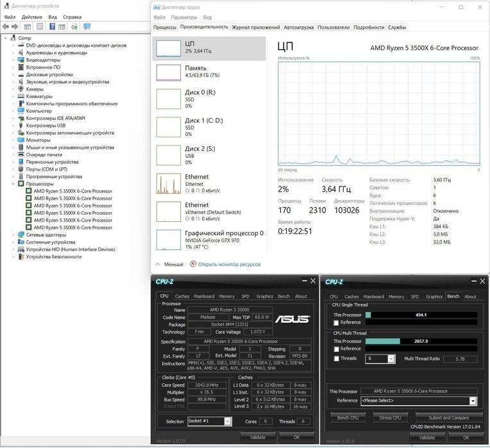Open the Properties sheet toolbar icon
This screenshot has width=490, height=448.
pyautogui.click(x=40, y=27)
